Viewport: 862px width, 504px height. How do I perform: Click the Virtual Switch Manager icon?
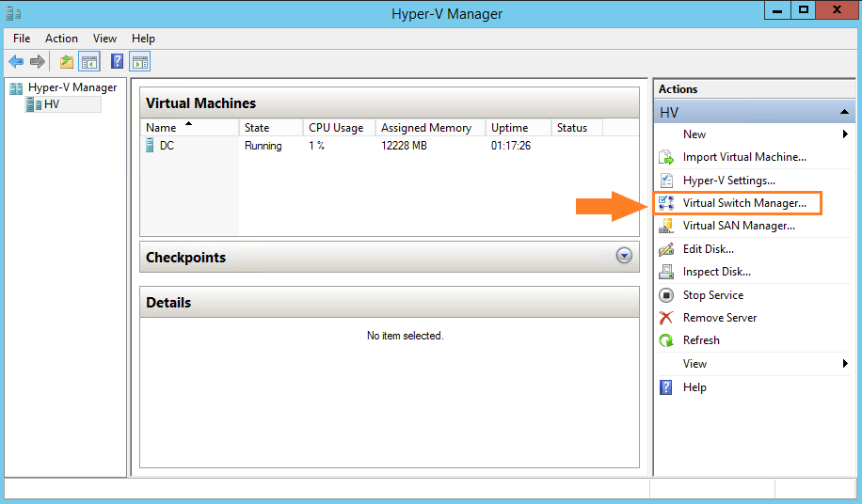click(666, 203)
